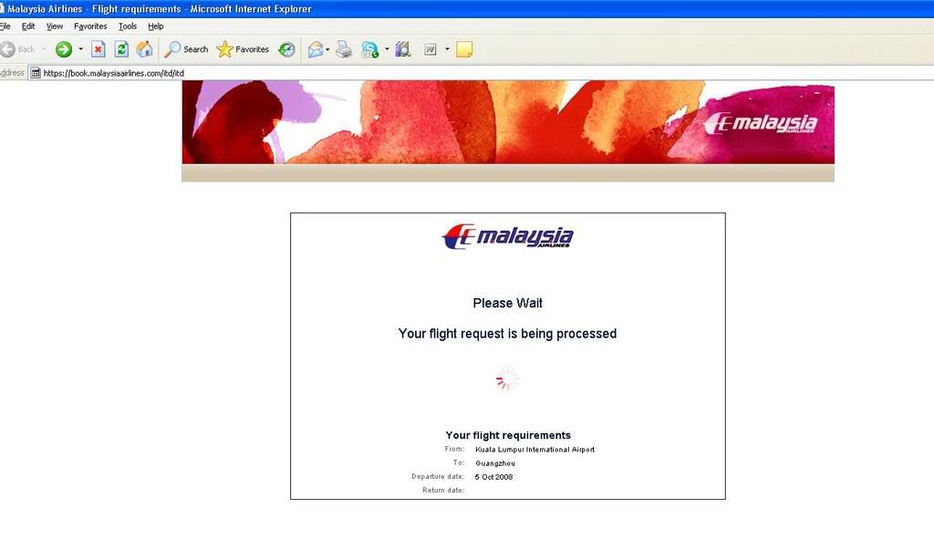Click the Research books icon

403,49
